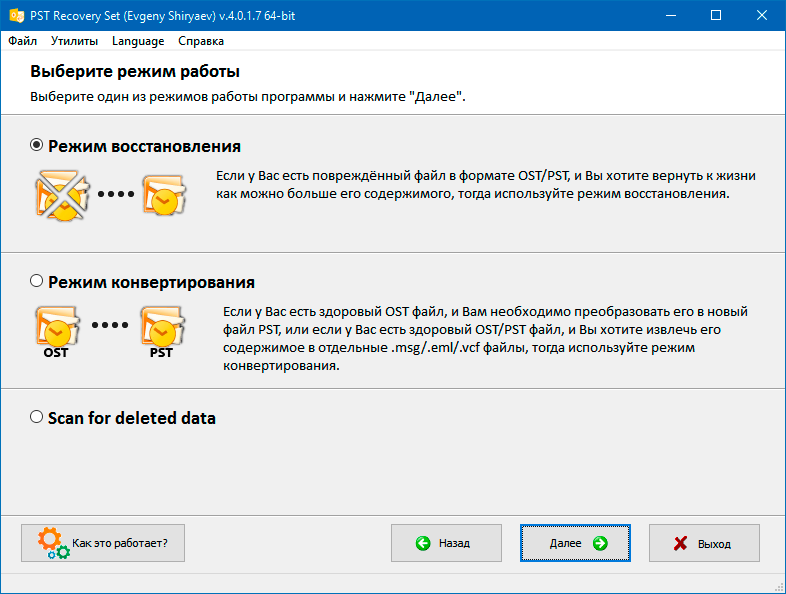Click the Назад button text
The width and height of the screenshot is (786, 594).
tap(454, 543)
